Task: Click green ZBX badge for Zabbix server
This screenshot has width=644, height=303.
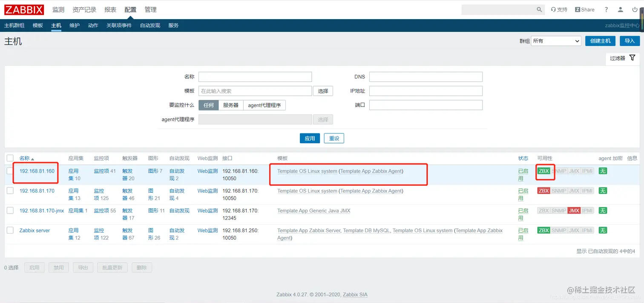Action: click(543, 230)
